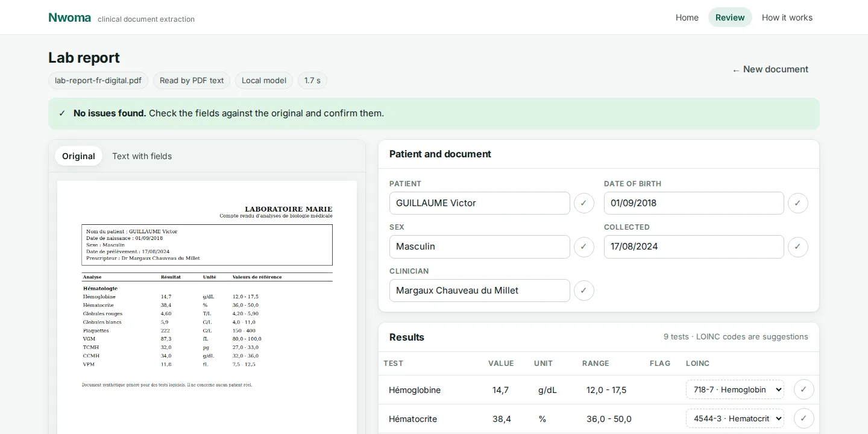Click the LOINC column header

[x=697, y=363]
